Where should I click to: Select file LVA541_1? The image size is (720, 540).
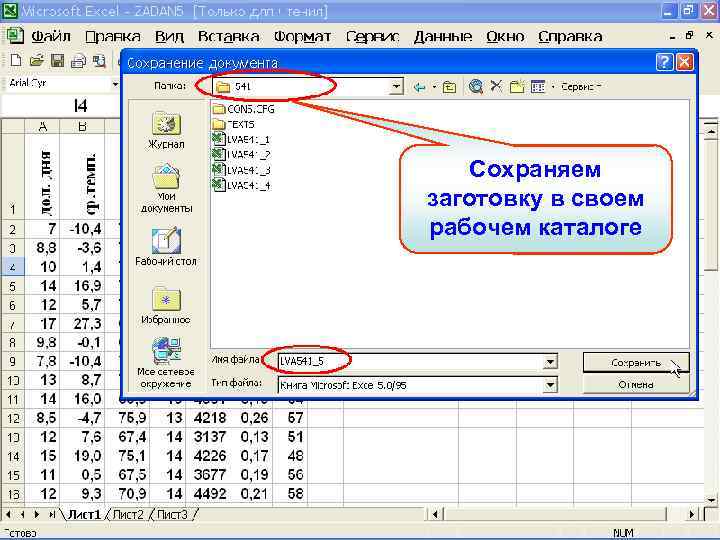click(x=241, y=139)
